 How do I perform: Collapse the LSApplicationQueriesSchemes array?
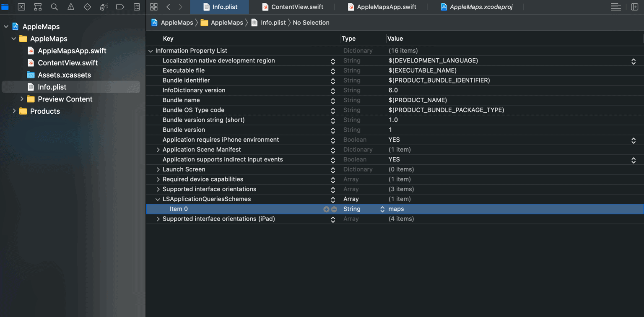point(158,199)
